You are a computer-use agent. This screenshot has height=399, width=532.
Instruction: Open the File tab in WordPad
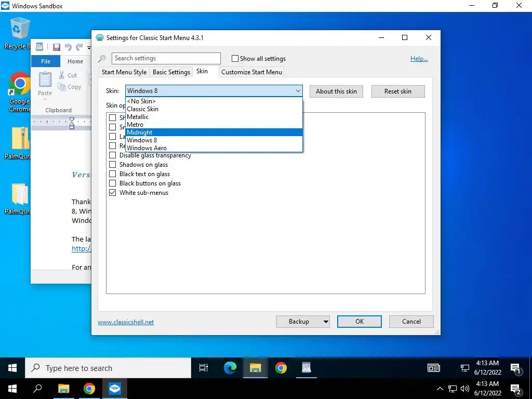click(x=46, y=61)
